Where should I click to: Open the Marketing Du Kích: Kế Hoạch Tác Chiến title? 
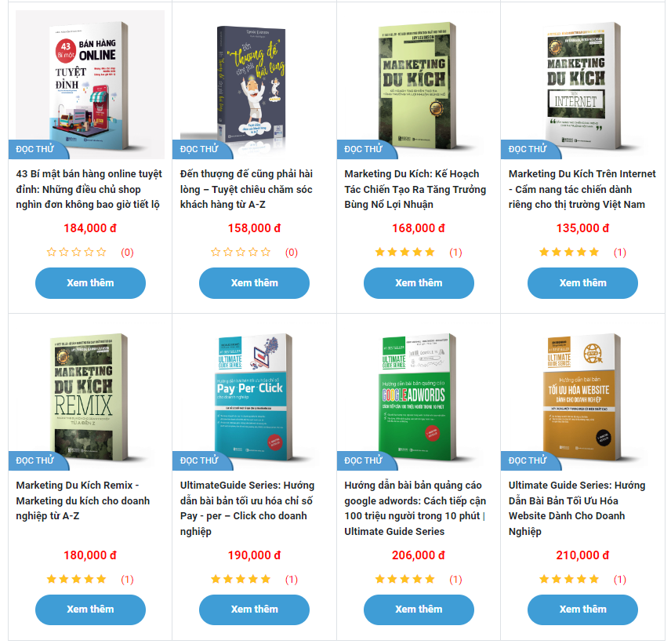tap(415, 189)
